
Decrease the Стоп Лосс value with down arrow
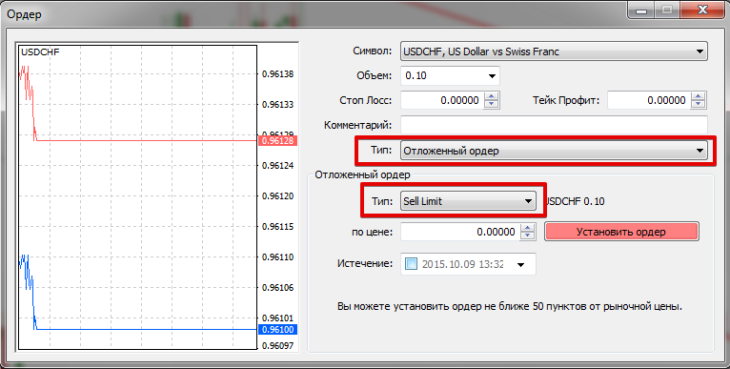[492, 105]
